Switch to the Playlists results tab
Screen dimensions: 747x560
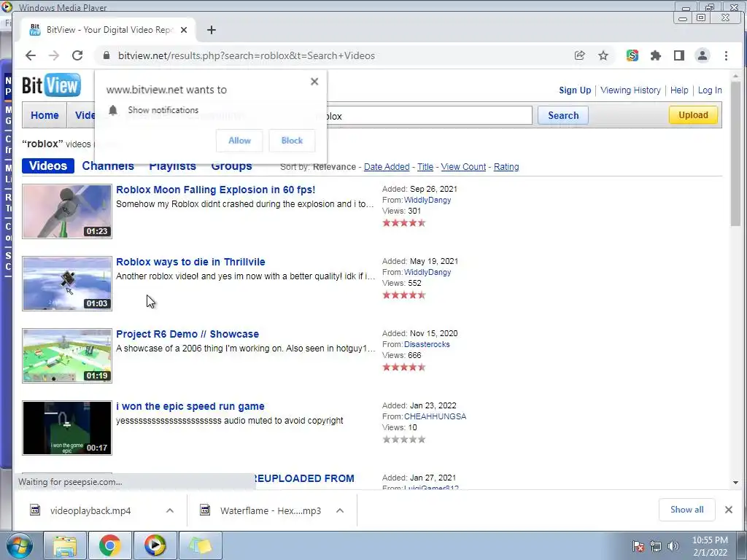point(172,166)
